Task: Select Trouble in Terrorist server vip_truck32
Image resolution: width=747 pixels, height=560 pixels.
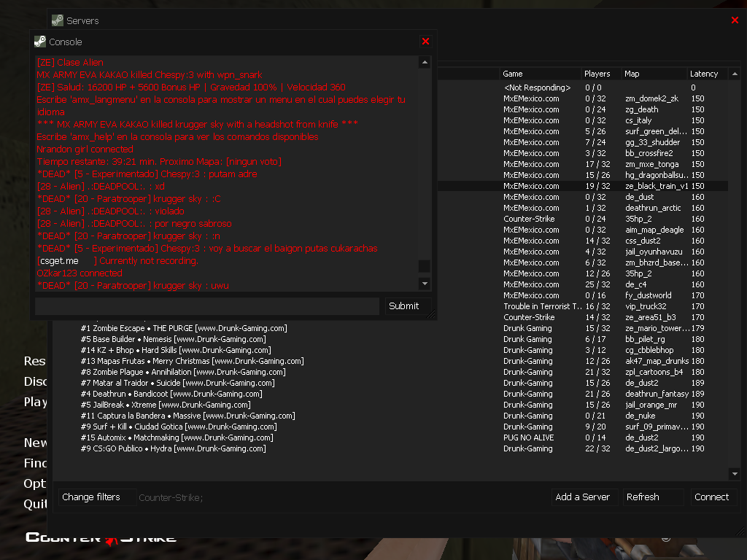Action: (582, 307)
